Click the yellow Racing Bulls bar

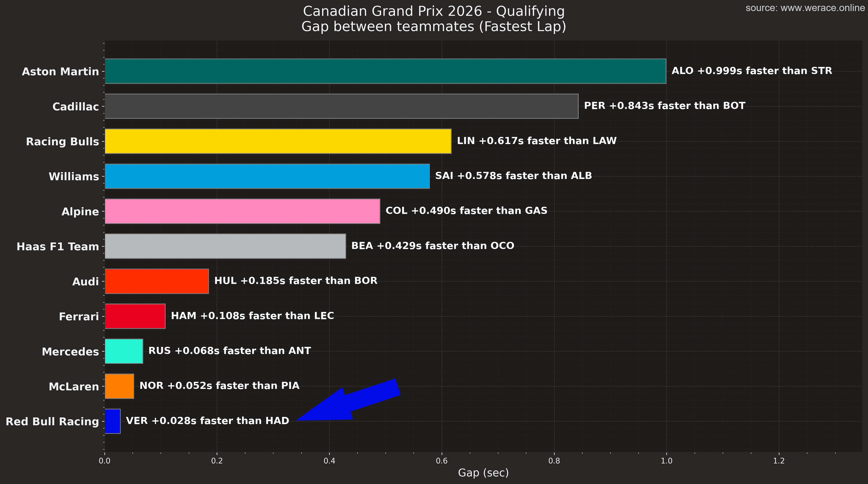click(x=278, y=141)
